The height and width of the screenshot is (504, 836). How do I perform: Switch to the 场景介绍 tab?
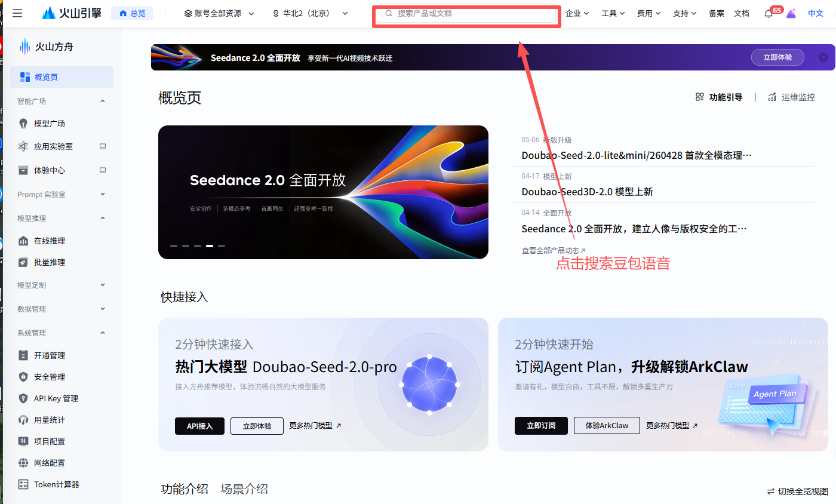pyautogui.click(x=244, y=489)
